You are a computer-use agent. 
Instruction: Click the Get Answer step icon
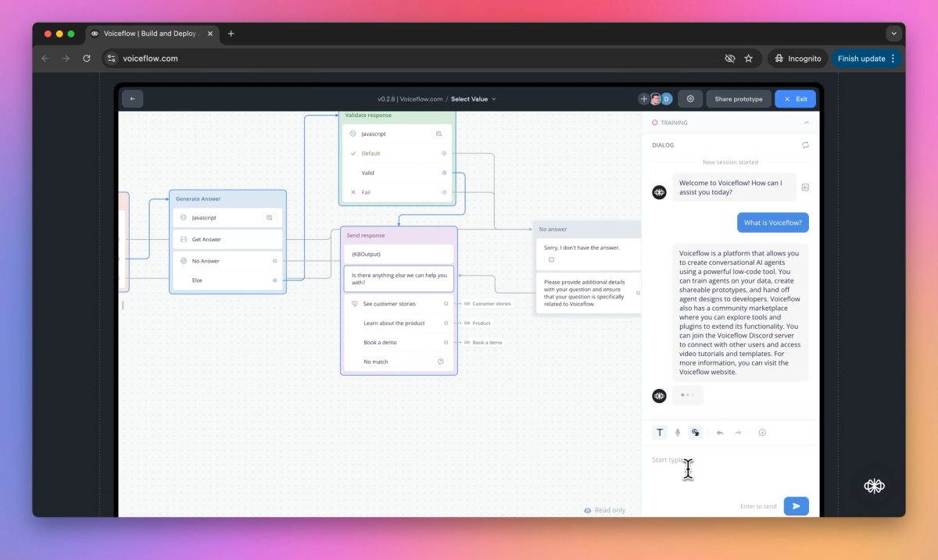click(183, 239)
